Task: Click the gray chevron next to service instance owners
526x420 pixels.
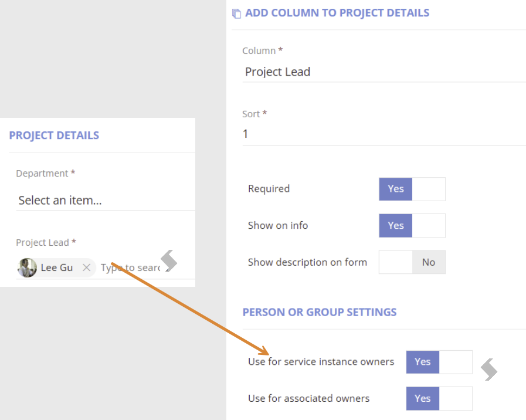Action: [489, 370]
